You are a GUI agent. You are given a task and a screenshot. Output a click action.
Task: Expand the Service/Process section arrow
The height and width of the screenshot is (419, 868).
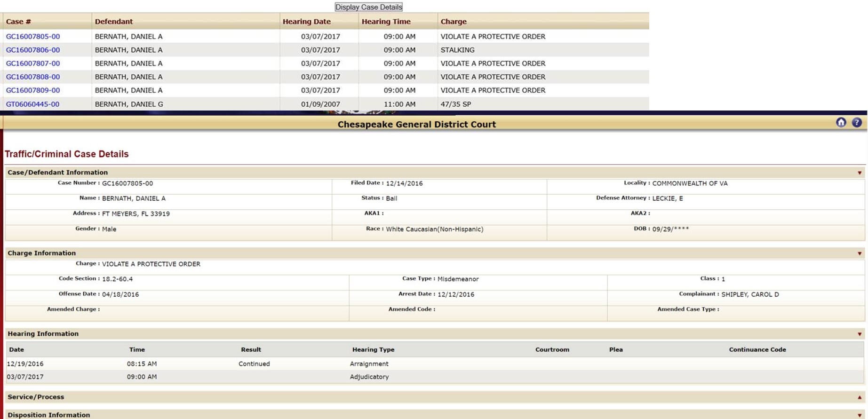pos(859,397)
